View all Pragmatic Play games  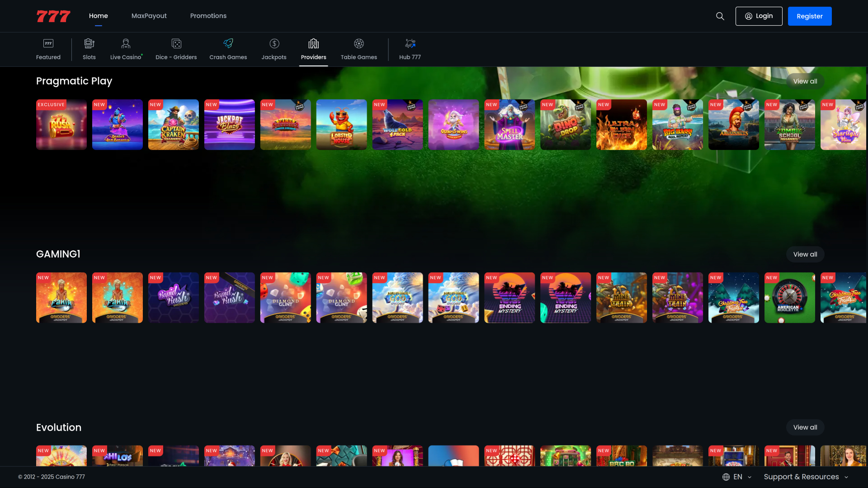pos(805,81)
